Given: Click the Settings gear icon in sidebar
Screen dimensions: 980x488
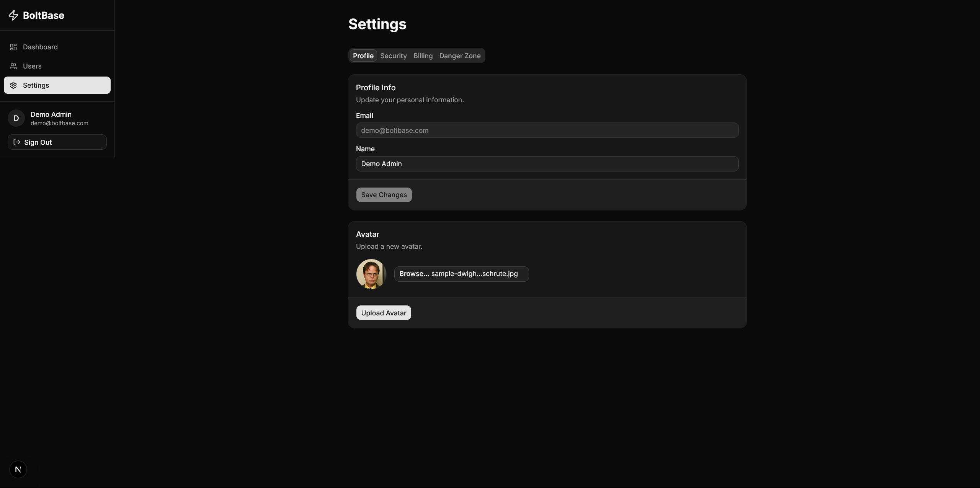Looking at the screenshot, I should [13, 85].
